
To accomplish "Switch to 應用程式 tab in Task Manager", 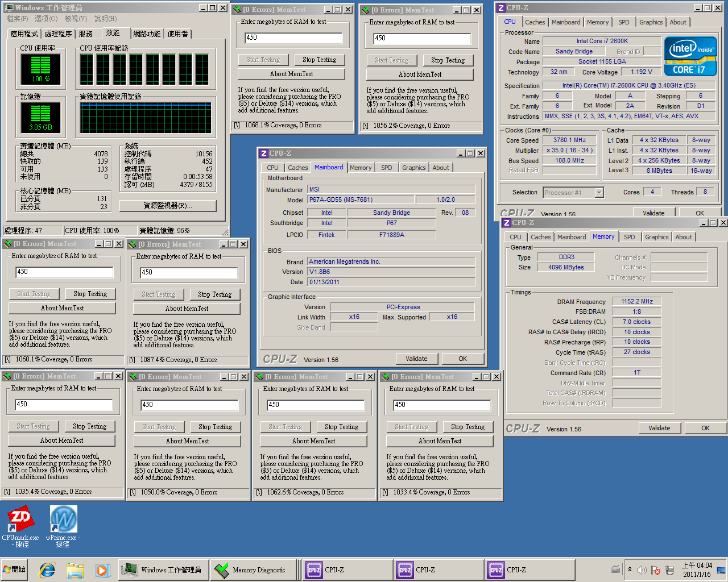I will click(25, 34).
